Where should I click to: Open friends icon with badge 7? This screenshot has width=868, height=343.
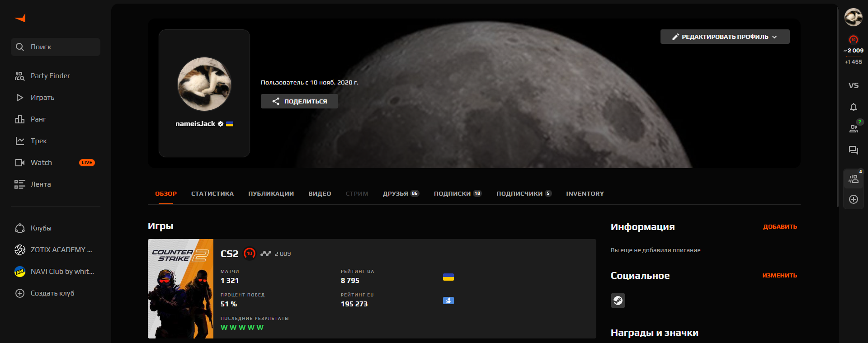[x=854, y=129]
